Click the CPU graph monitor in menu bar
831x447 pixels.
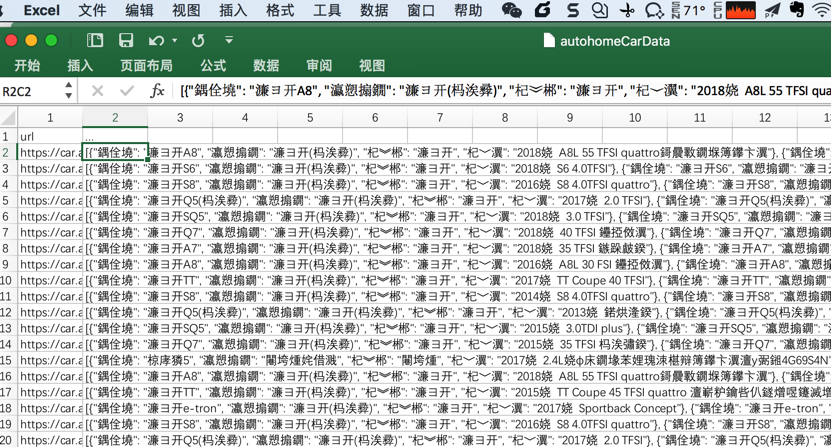point(741,10)
